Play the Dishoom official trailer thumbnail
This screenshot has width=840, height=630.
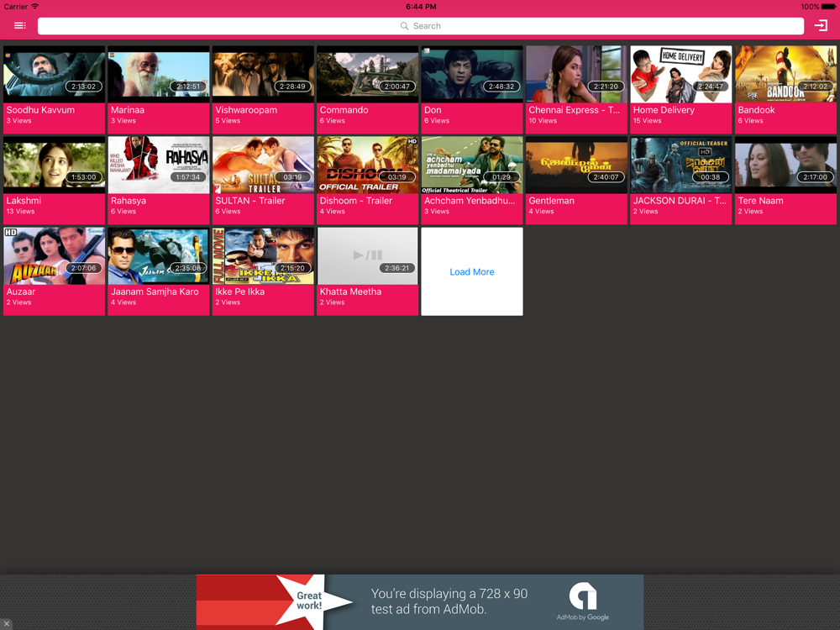[x=368, y=165]
